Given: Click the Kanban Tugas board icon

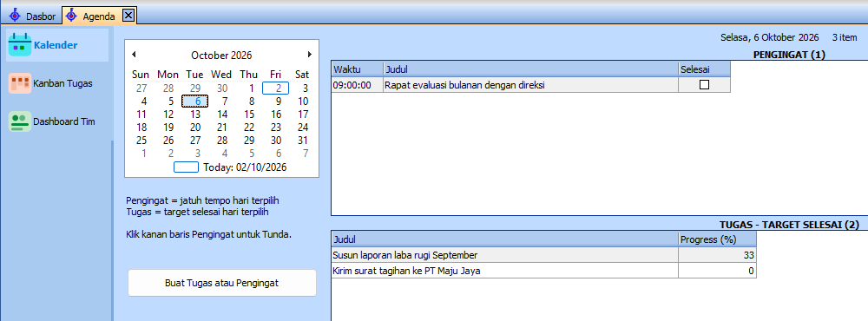Looking at the screenshot, I should (x=20, y=83).
